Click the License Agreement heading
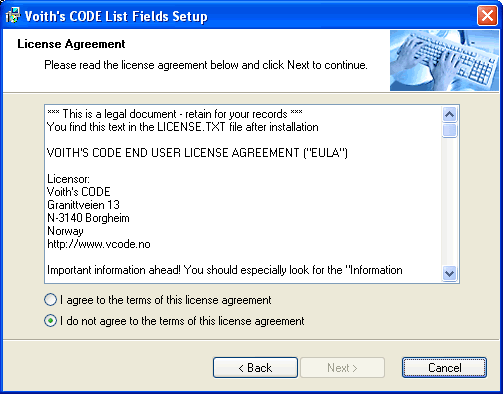Image resolution: width=503 pixels, height=394 pixels. click(71, 44)
